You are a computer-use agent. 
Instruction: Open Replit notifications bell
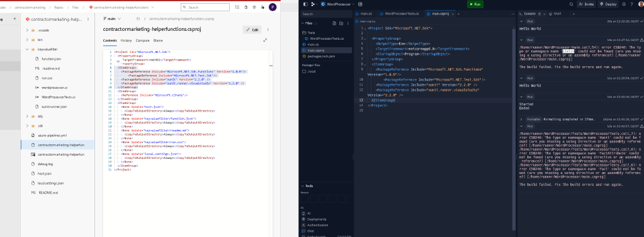[624, 4]
